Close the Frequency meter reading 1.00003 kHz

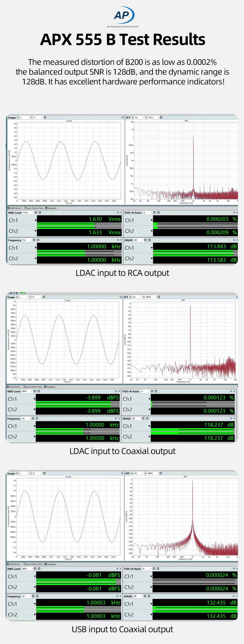pos(120,596)
